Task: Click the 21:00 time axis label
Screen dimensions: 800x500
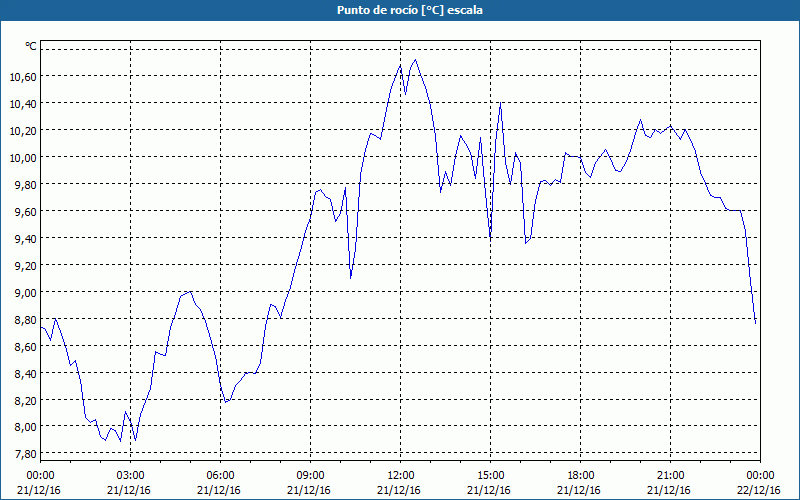Action: pyautogui.click(x=670, y=476)
